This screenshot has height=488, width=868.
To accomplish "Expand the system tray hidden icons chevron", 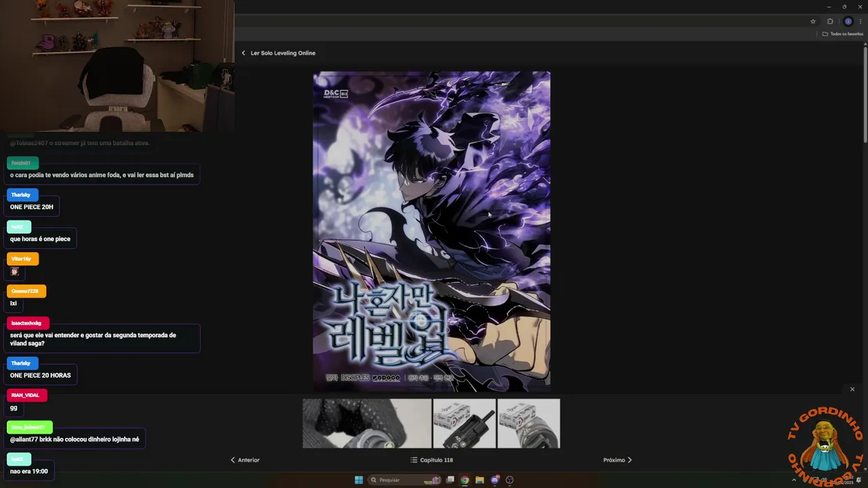I will click(x=794, y=480).
